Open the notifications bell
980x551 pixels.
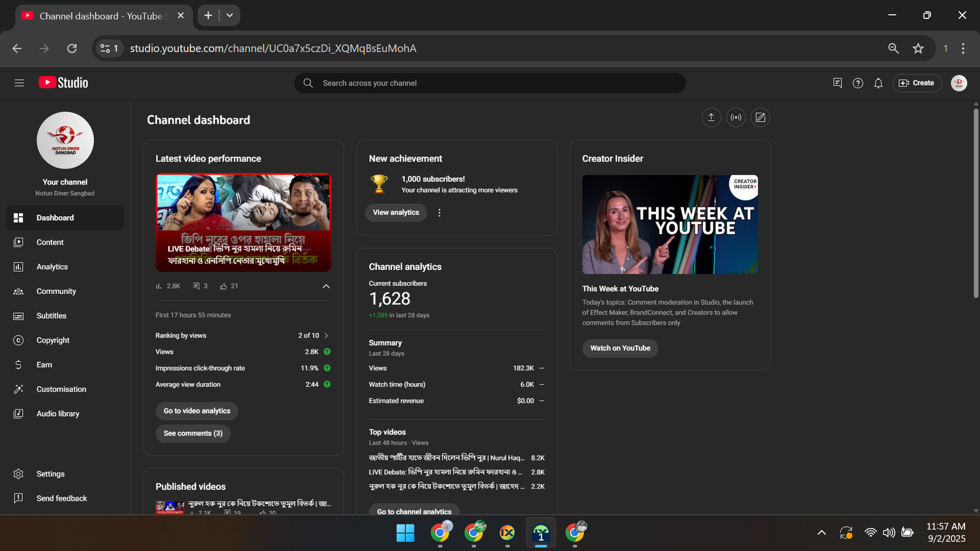point(878,83)
